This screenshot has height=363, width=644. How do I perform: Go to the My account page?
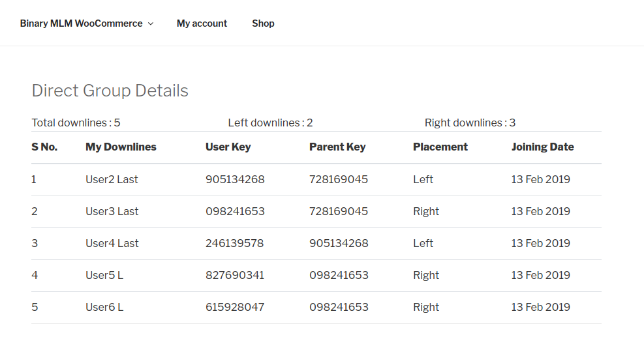coord(202,23)
